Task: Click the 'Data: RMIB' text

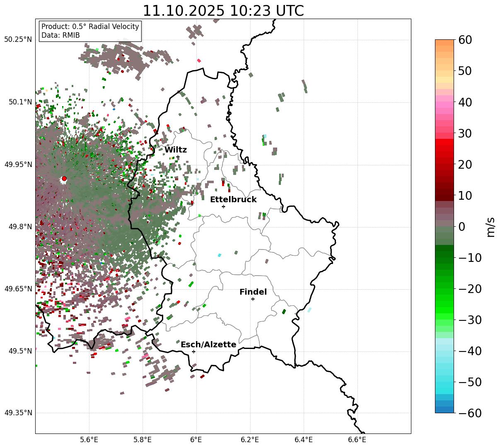Action: [x=60, y=35]
